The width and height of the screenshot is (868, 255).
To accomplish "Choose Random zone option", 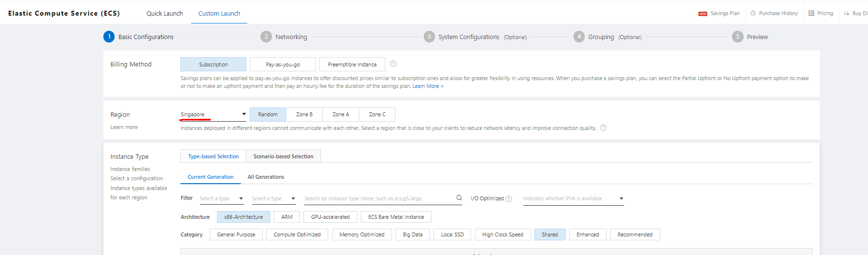I will coord(268,114).
